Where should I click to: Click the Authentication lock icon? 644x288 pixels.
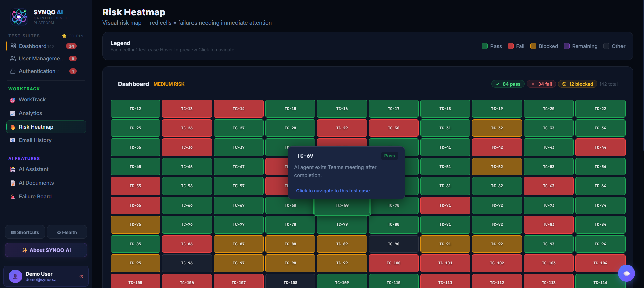click(x=13, y=71)
